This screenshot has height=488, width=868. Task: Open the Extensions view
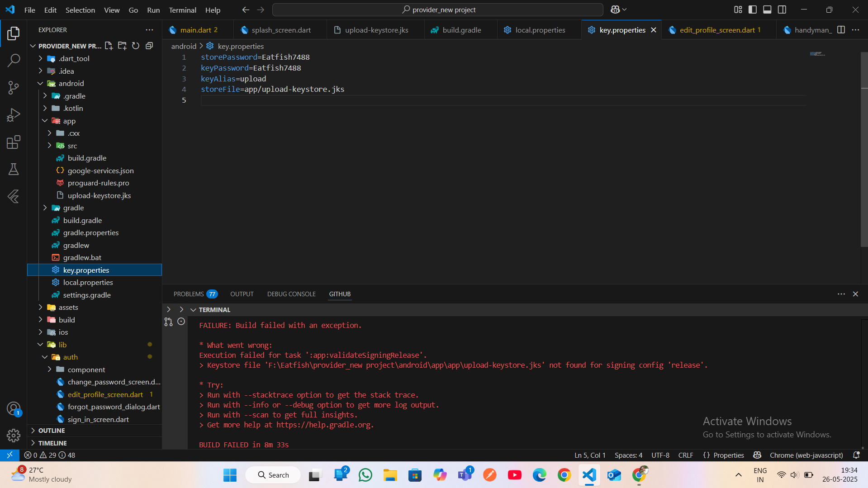pos(14,142)
